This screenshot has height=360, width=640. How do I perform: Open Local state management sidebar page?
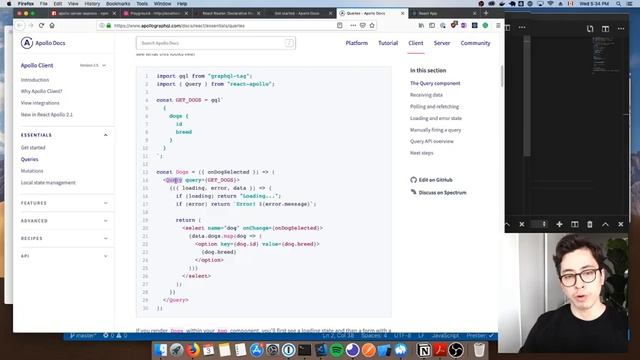pos(48,182)
